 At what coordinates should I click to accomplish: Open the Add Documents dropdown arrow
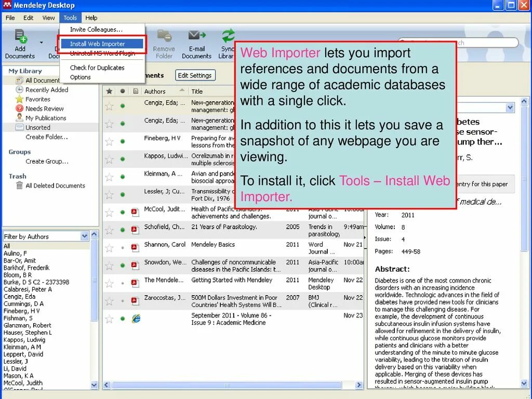coord(42,43)
